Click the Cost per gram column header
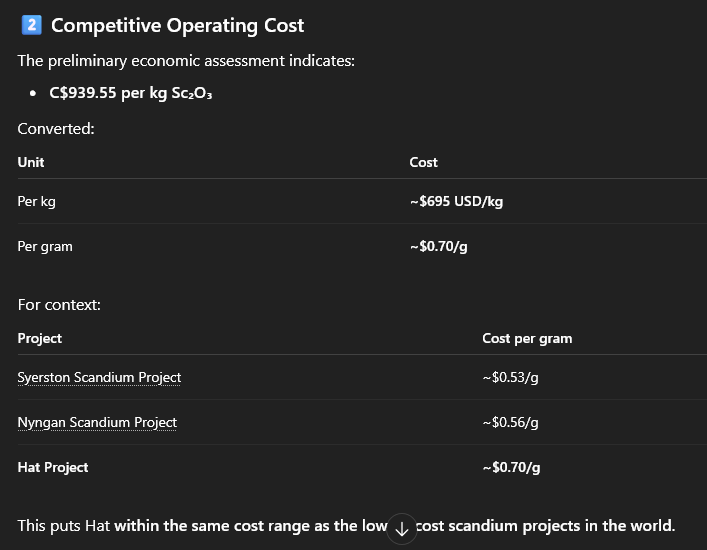The height and width of the screenshot is (550, 707). tap(527, 338)
